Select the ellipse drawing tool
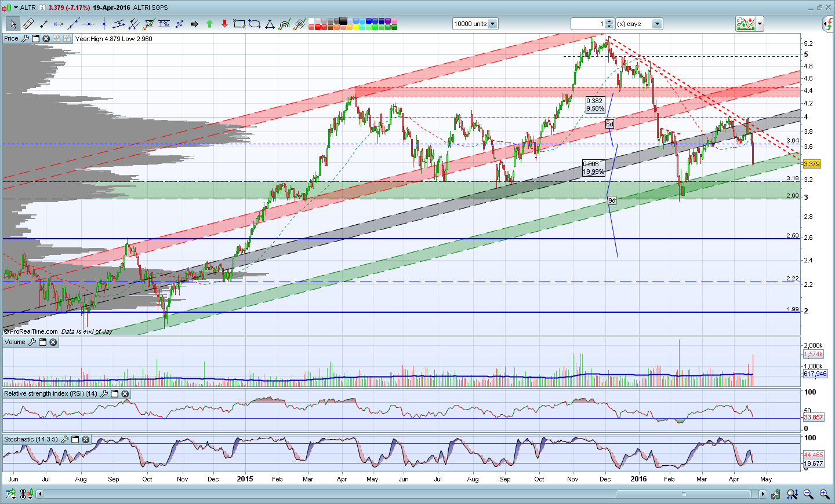 click(255, 24)
